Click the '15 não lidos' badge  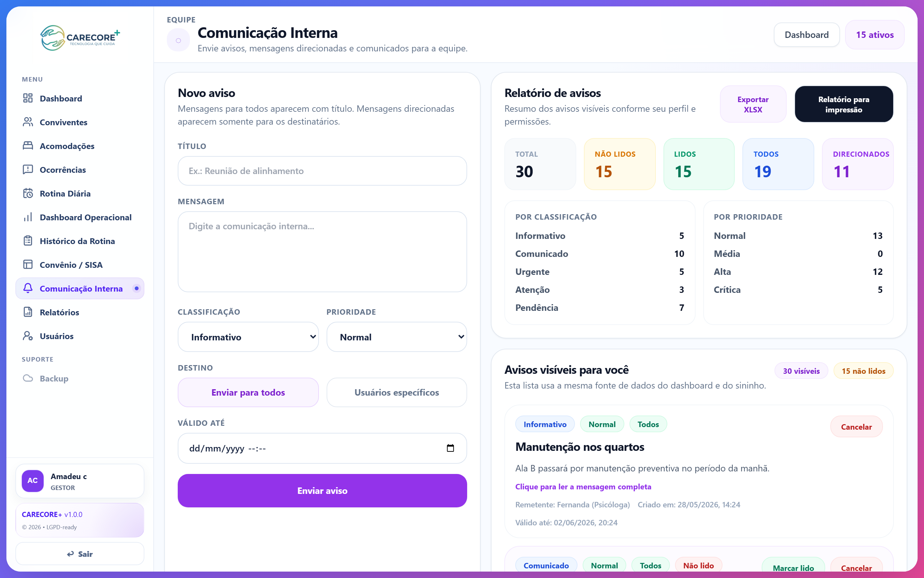coord(863,371)
